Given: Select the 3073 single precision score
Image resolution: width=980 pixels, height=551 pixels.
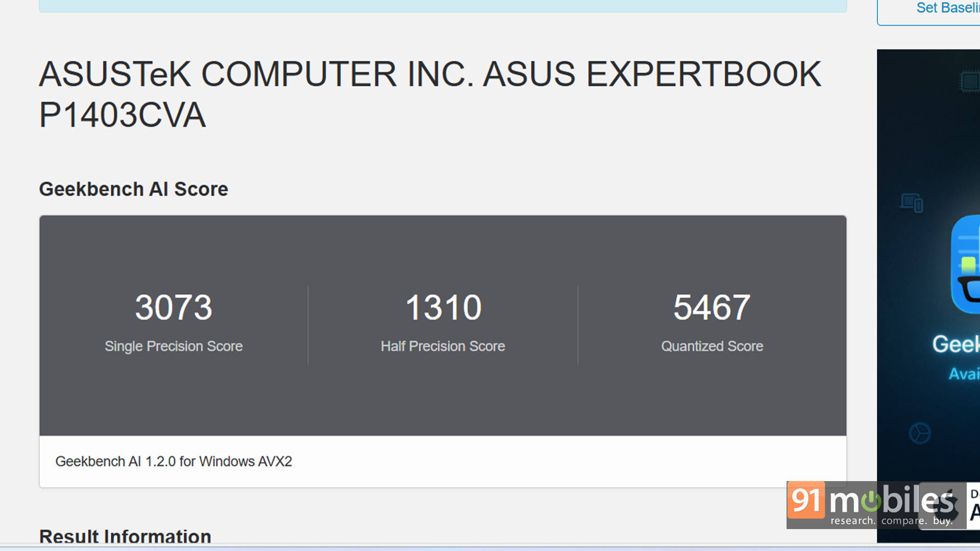Looking at the screenshot, I should 174,308.
